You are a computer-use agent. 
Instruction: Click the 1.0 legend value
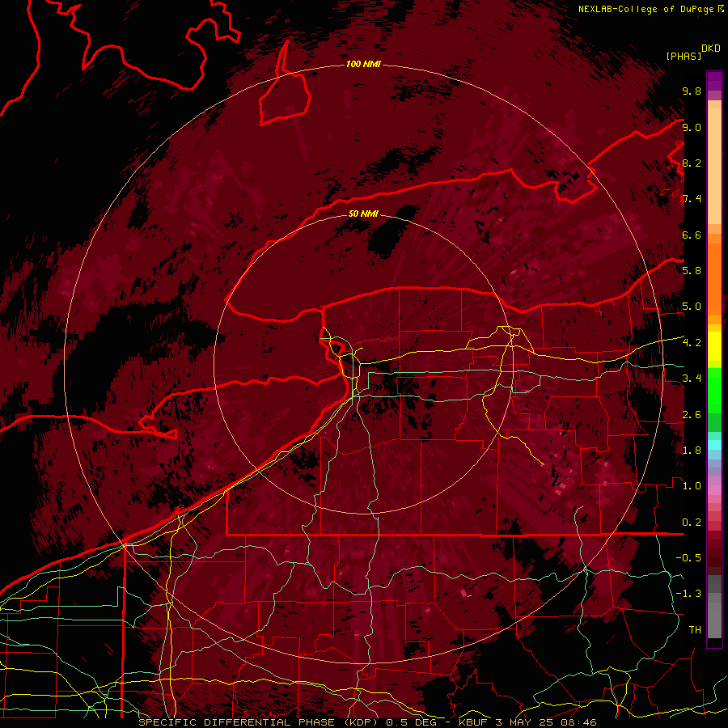pyautogui.click(x=692, y=486)
